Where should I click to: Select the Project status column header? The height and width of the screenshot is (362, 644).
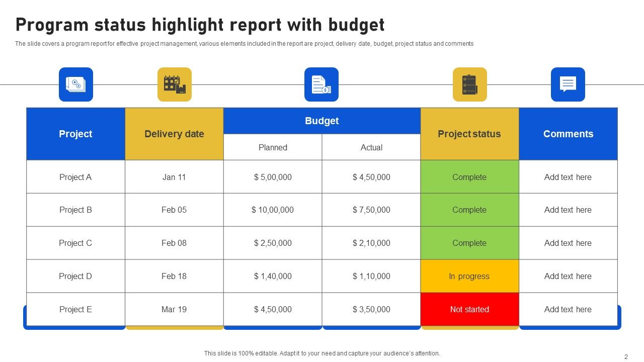pos(469,134)
